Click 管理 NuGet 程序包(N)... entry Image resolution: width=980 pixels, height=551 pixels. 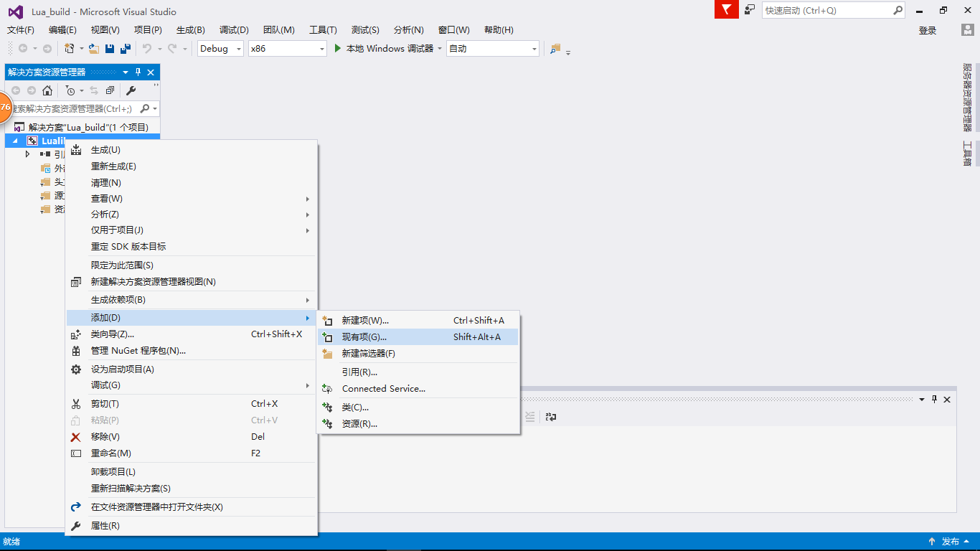point(191,351)
